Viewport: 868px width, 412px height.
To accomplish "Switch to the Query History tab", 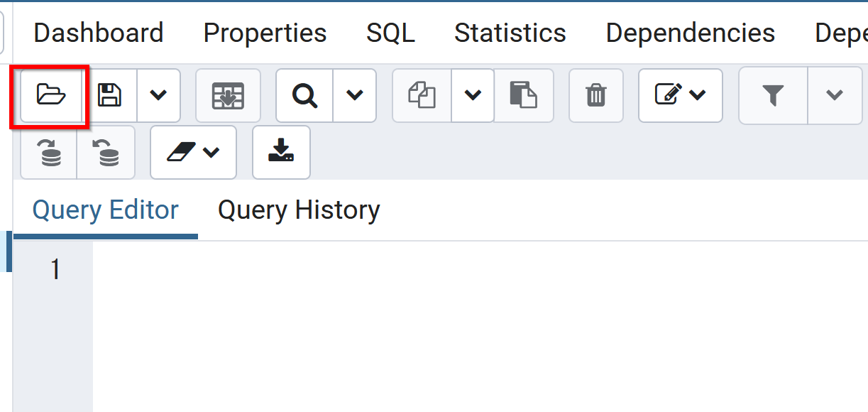I will (x=299, y=210).
